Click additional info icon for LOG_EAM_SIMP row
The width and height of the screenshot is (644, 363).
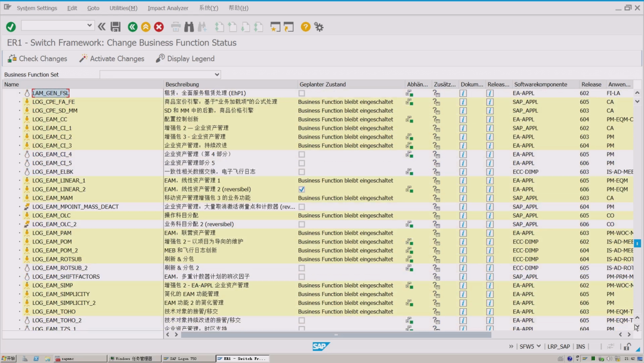tap(436, 285)
